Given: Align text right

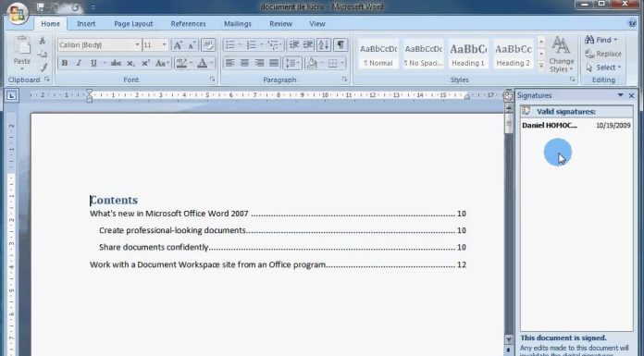Looking at the screenshot, I should pos(260,63).
